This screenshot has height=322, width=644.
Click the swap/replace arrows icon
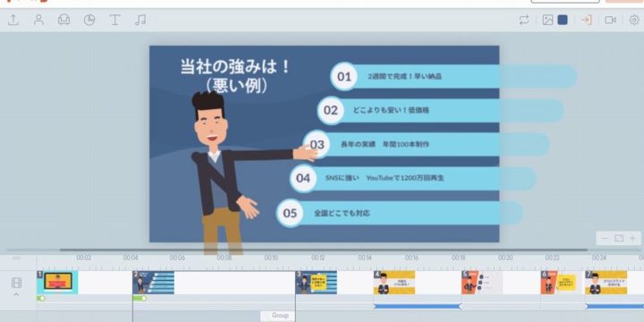524,20
